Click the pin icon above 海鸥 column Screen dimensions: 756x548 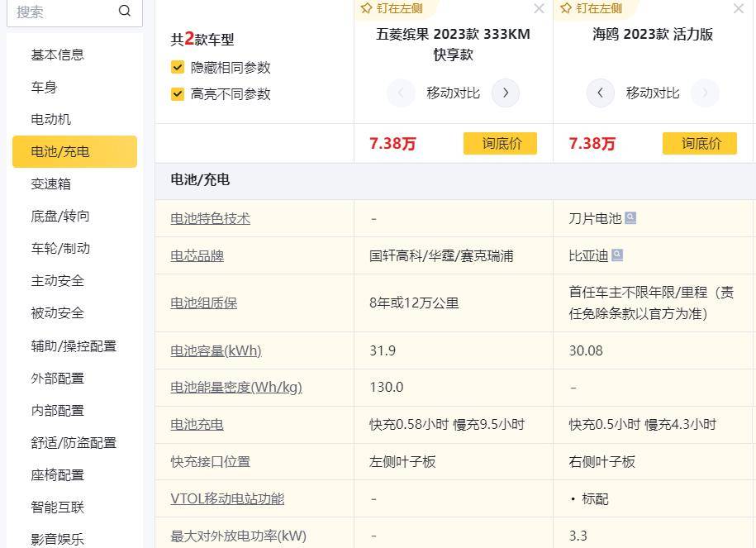(566, 8)
